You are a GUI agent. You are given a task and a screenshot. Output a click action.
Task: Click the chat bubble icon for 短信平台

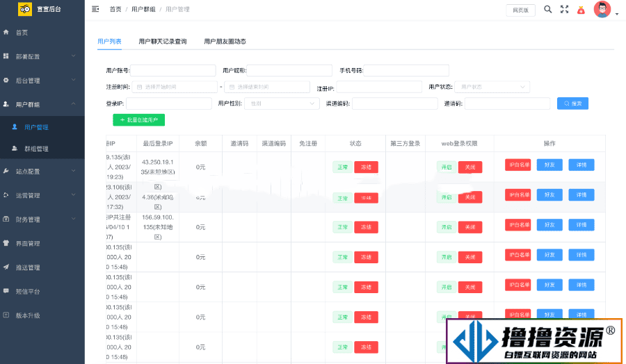[6, 291]
